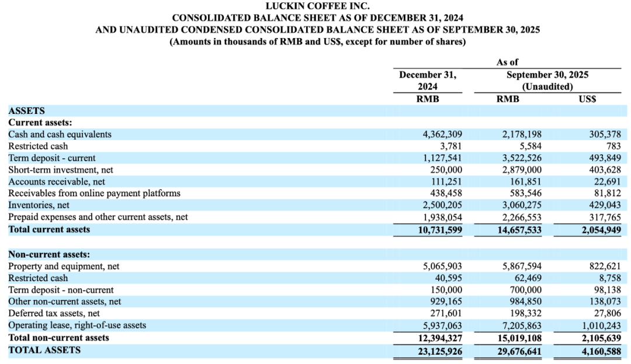Select Receivables from online payment platforms label
The height and width of the screenshot is (364, 631).
pos(94,193)
